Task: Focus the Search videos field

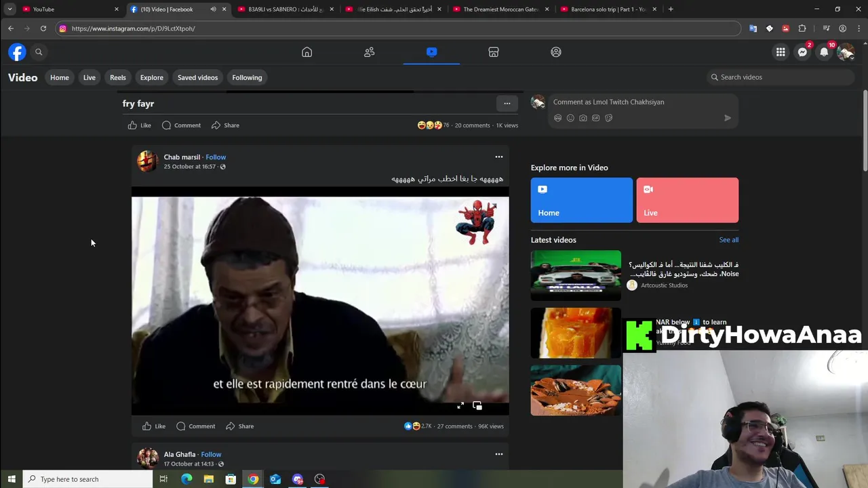Action: click(780, 77)
